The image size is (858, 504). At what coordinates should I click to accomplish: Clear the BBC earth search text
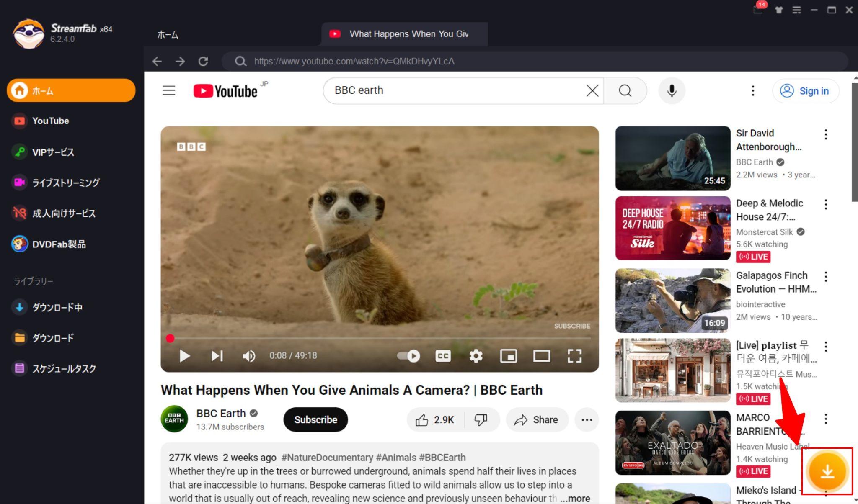click(592, 90)
